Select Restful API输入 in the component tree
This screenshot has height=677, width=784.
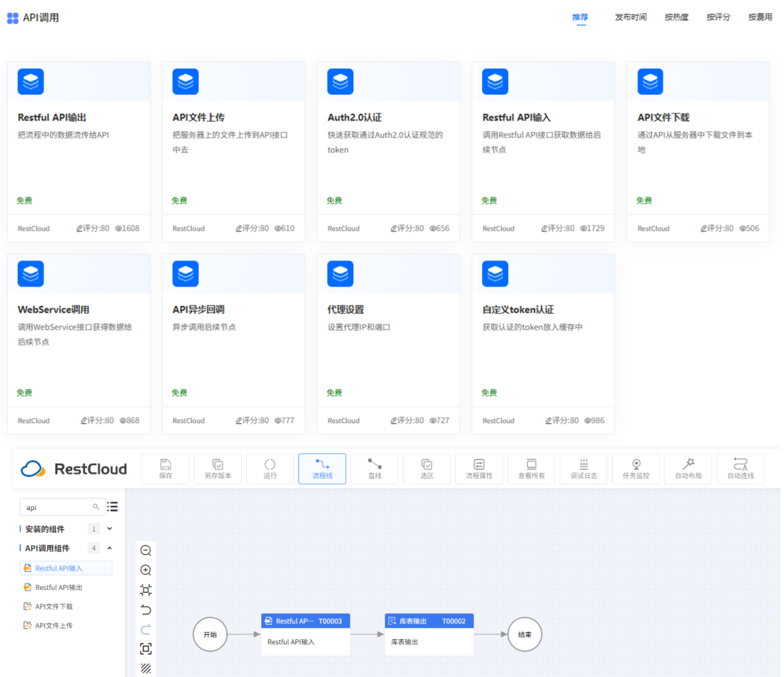(x=66, y=568)
